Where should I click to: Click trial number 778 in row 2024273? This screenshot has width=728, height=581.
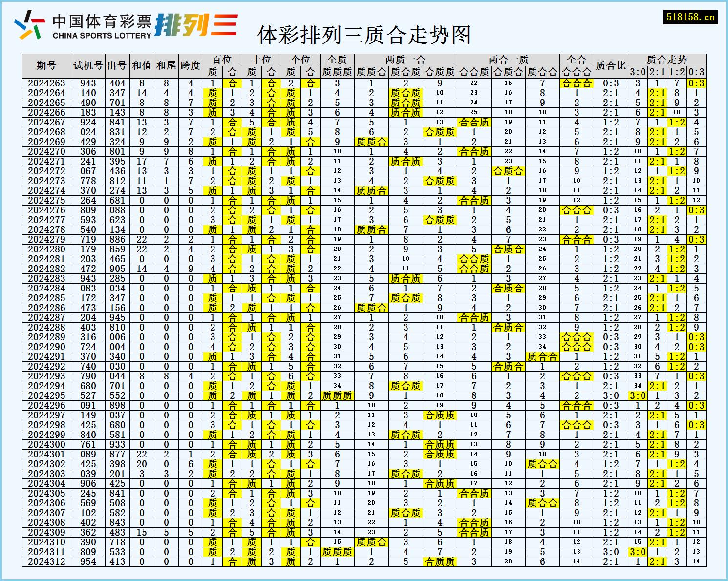click(88, 181)
